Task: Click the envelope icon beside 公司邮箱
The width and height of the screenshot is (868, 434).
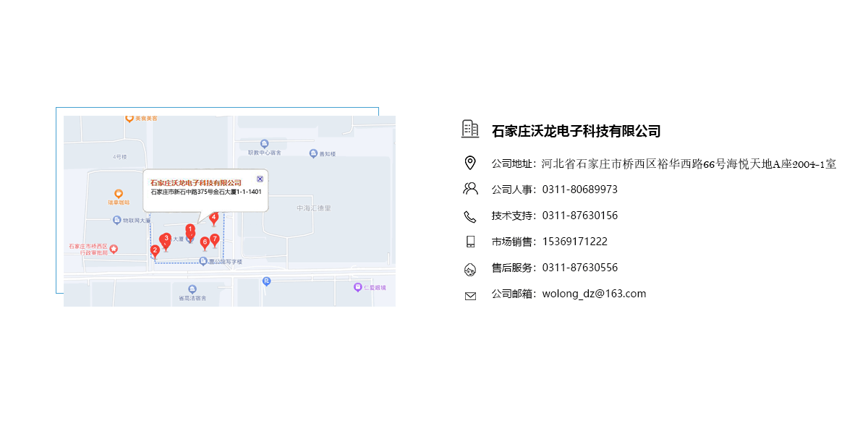Action: 470,296
